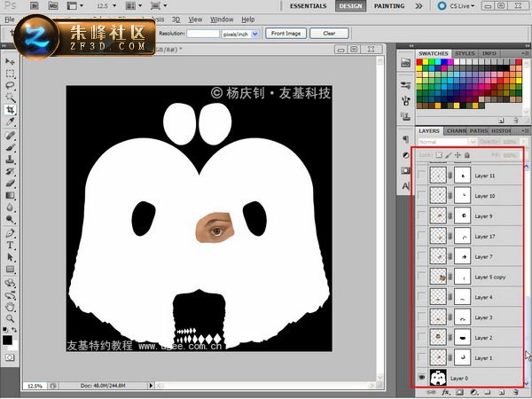Open the pixels/inch unit dropdown
Image resolution: width=532 pixels, height=399 pixels.
254,34
